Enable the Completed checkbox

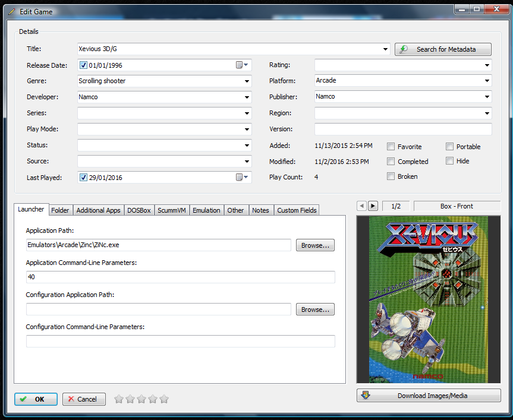[391, 161]
